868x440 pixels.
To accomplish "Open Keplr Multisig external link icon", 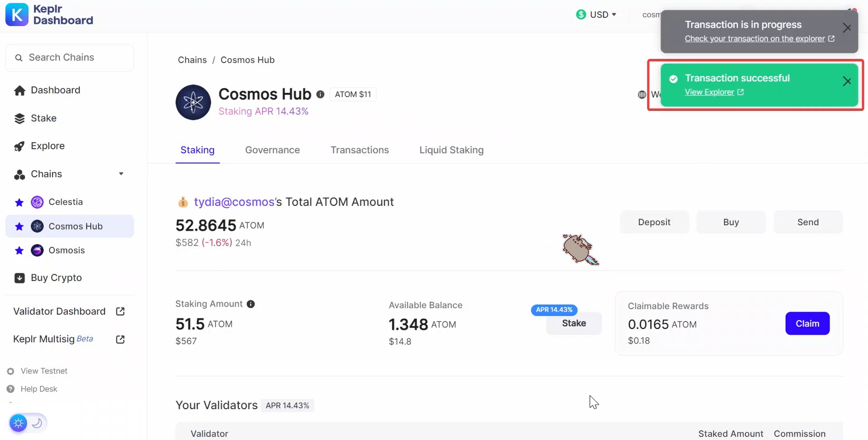I will click(x=120, y=339).
